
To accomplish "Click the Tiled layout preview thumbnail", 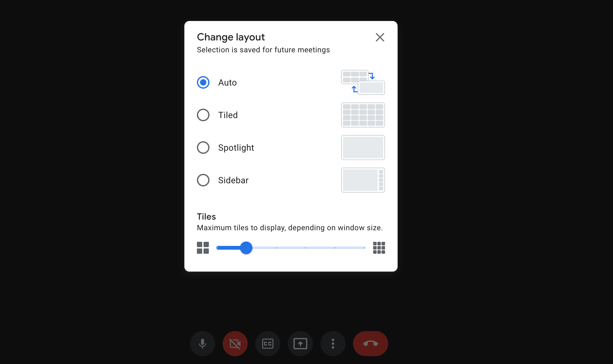I will (363, 115).
